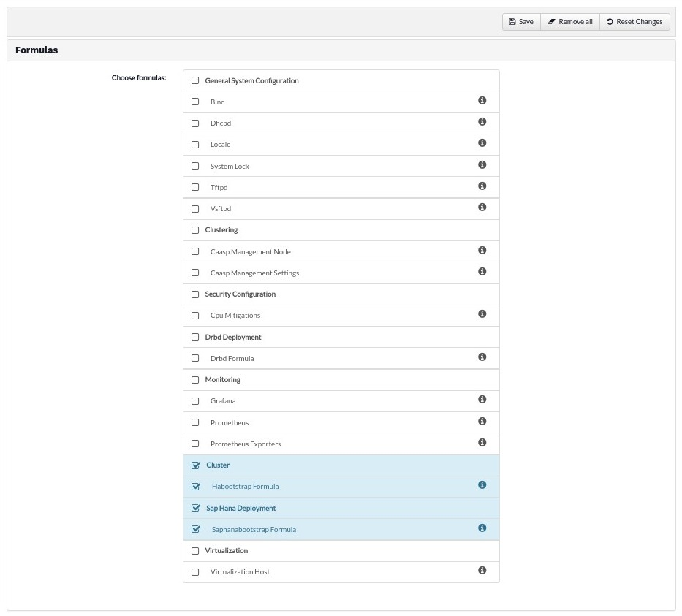This screenshot has width=682, height=616.
Task: Enable the Locale formula checkbox
Action: pos(195,145)
